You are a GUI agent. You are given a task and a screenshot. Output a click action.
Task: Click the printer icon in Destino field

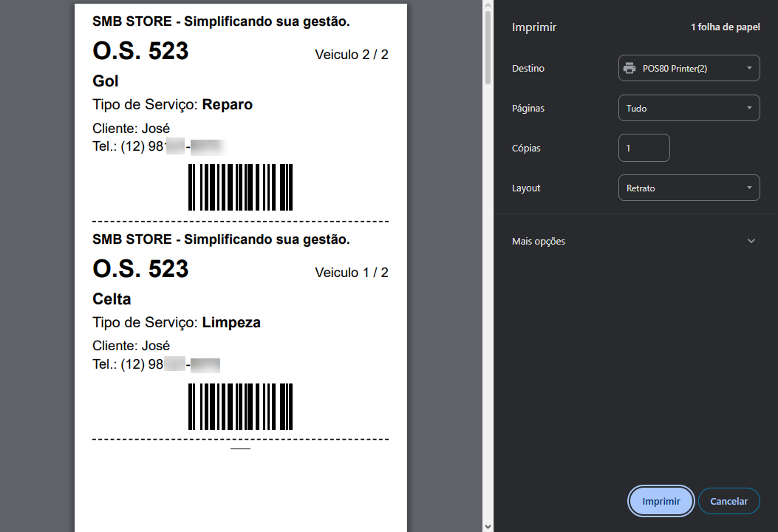pyautogui.click(x=629, y=68)
